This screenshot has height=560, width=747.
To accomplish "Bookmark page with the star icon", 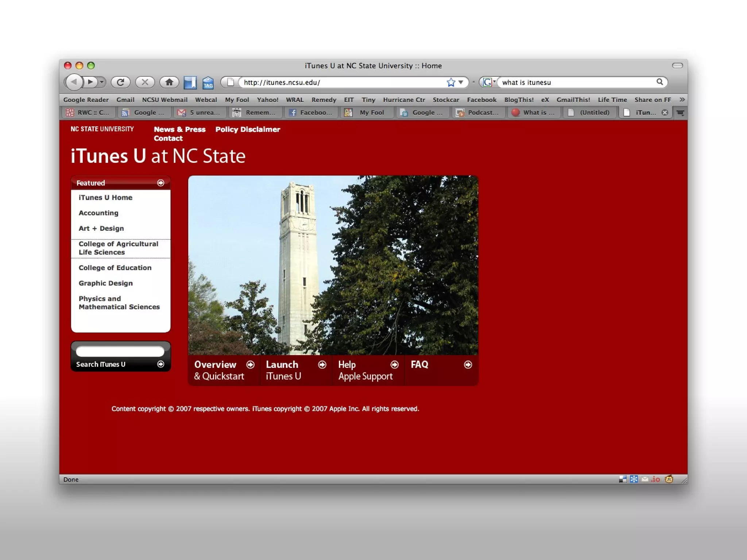I will coord(451,82).
